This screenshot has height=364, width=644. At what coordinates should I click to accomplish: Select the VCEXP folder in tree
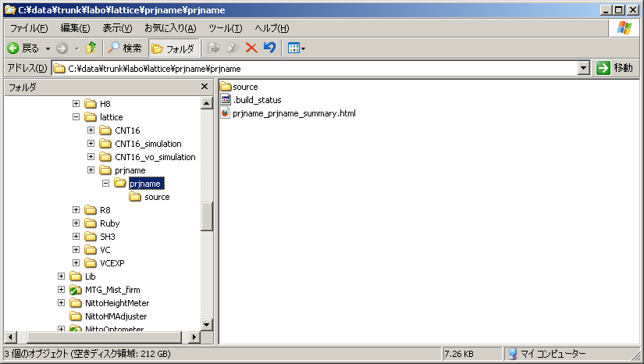pyautogui.click(x=112, y=263)
